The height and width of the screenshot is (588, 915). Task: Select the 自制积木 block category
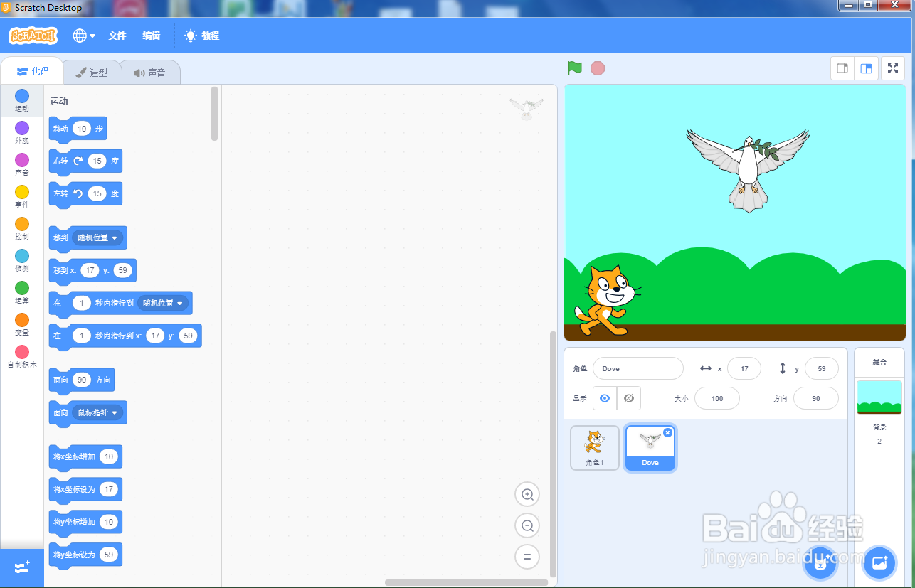click(x=22, y=357)
